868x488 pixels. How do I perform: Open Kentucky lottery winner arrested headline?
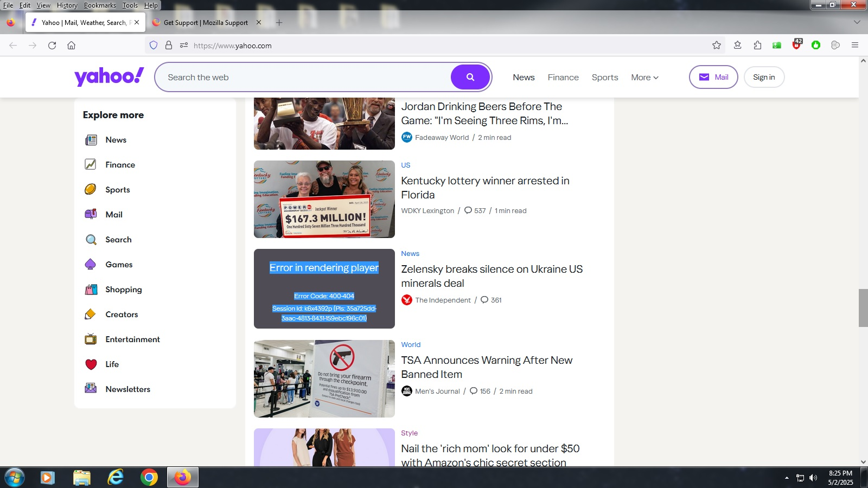[x=485, y=188]
